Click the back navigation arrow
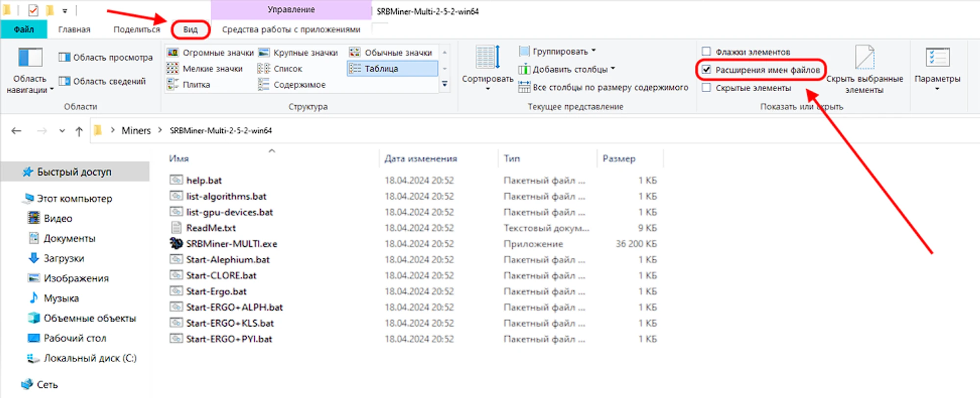The width and height of the screenshot is (980, 398). pos(17,131)
